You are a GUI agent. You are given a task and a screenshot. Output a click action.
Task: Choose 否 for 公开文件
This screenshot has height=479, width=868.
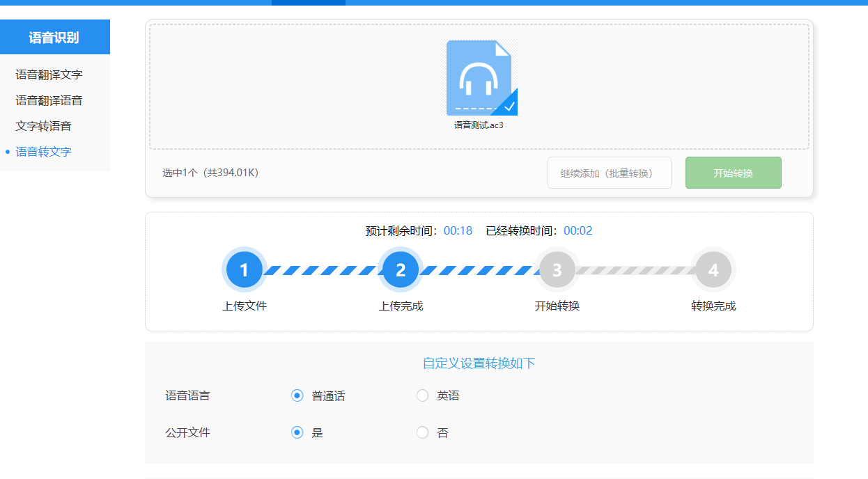422,432
